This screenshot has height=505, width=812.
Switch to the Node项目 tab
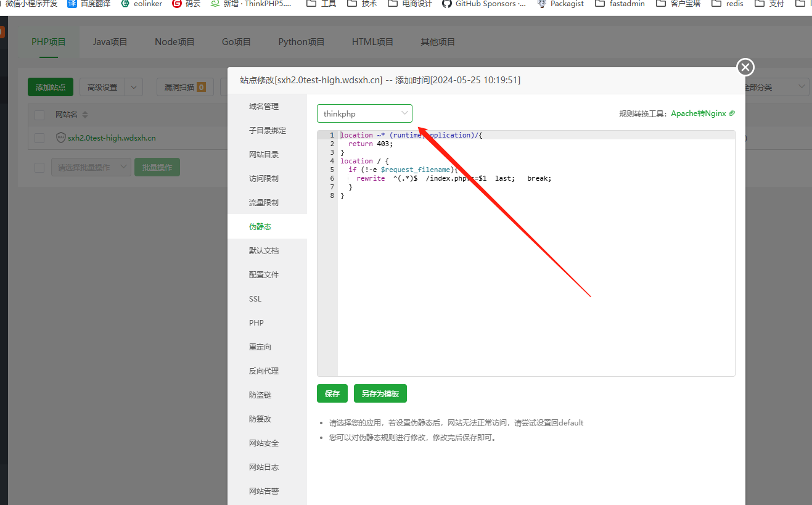[174, 42]
